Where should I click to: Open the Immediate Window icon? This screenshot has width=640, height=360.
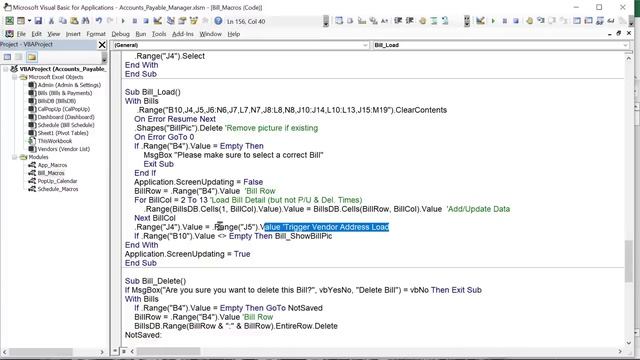point(588,21)
